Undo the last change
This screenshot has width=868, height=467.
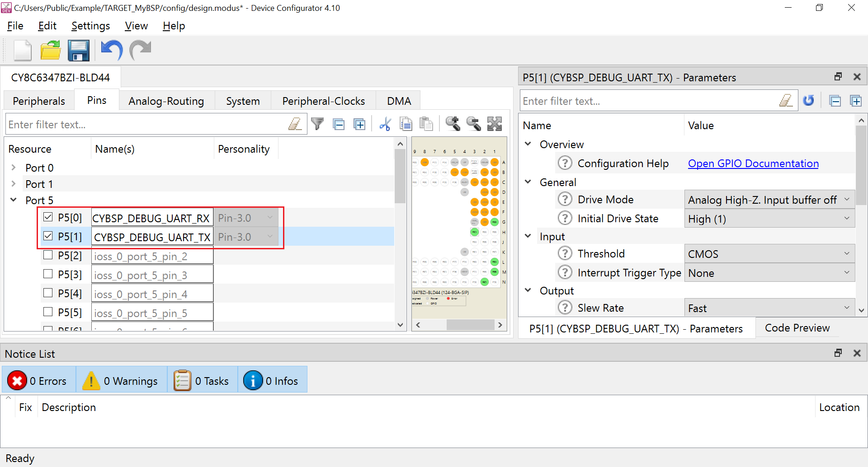112,50
